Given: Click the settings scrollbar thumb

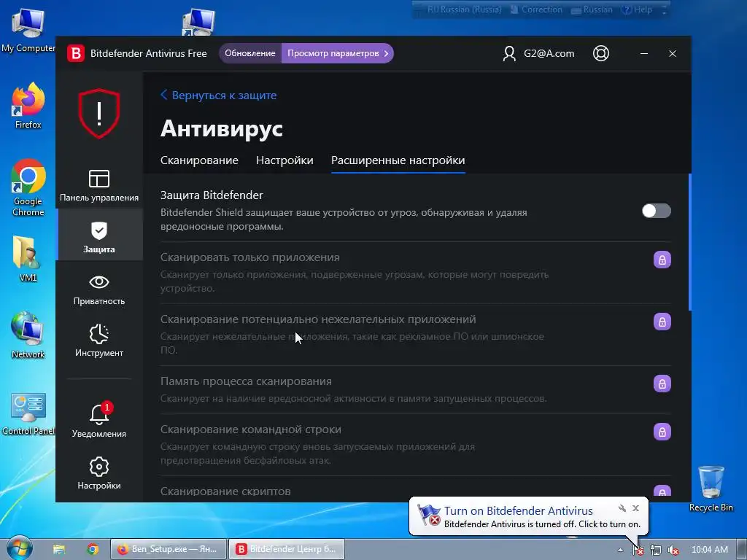Looking at the screenshot, I should [690, 242].
